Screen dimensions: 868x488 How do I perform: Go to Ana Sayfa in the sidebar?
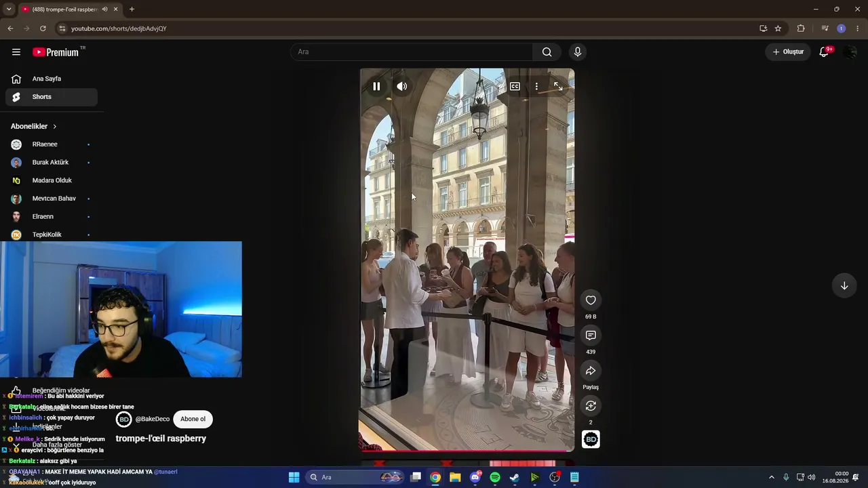click(x=52, y=79)
